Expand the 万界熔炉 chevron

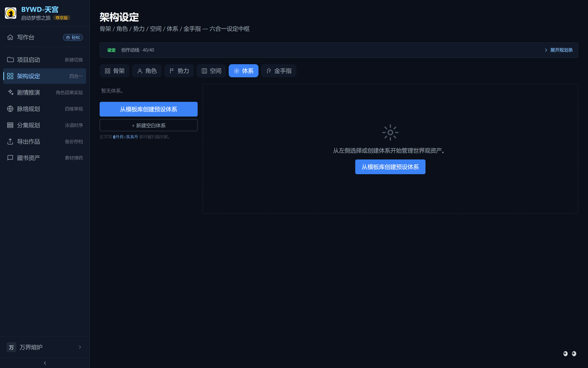[80, 347]
